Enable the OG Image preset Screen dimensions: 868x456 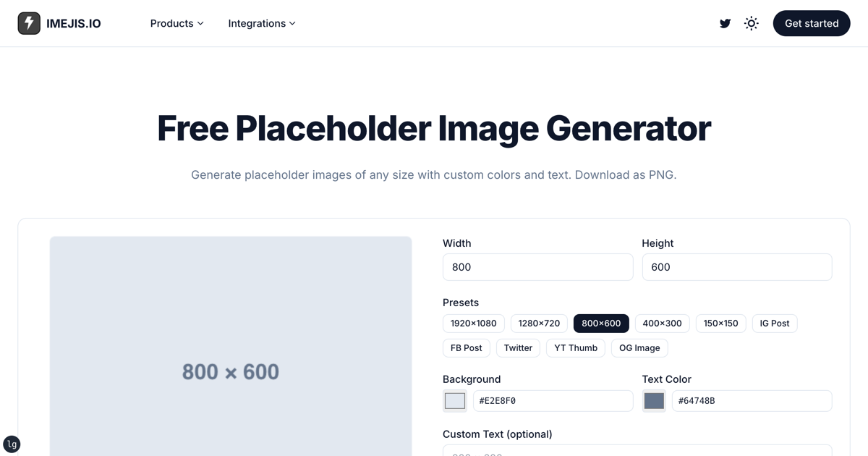tap(639, 347)
